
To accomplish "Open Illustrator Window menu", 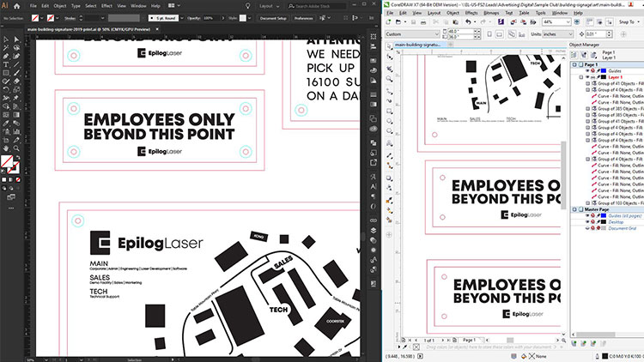I will point(138,6).
